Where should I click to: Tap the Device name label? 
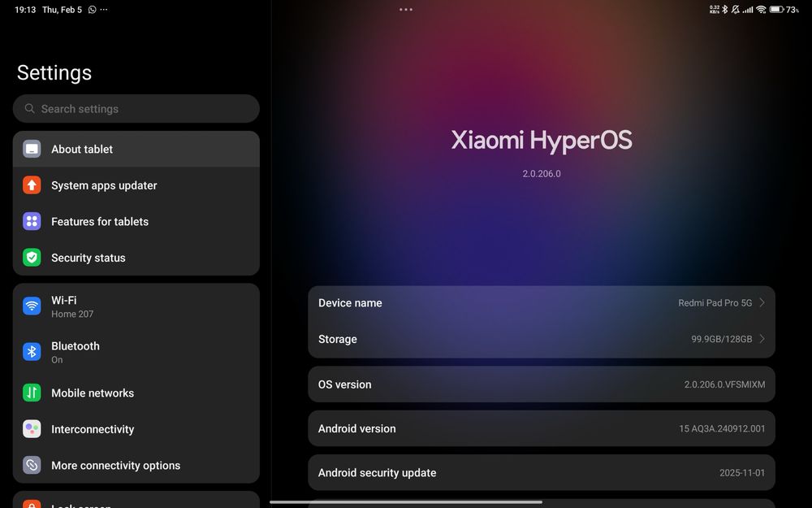tap(350, 303)
